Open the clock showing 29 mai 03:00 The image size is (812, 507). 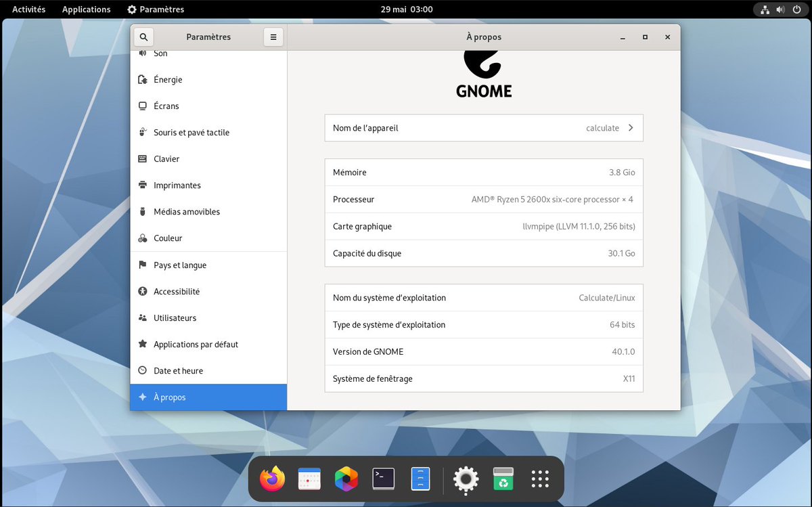pyautogui.click(x=407, y=9)
